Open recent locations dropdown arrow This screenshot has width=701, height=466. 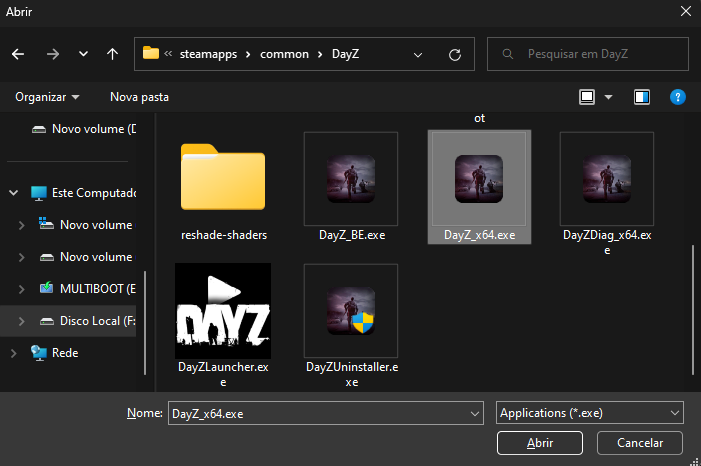pos(83,54)
